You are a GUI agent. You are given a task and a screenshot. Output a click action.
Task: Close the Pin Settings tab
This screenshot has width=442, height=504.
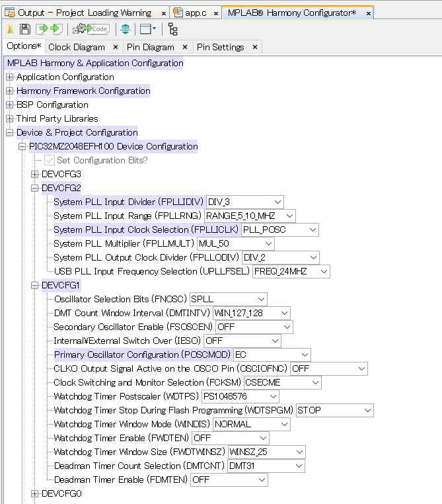click(255, 47)
